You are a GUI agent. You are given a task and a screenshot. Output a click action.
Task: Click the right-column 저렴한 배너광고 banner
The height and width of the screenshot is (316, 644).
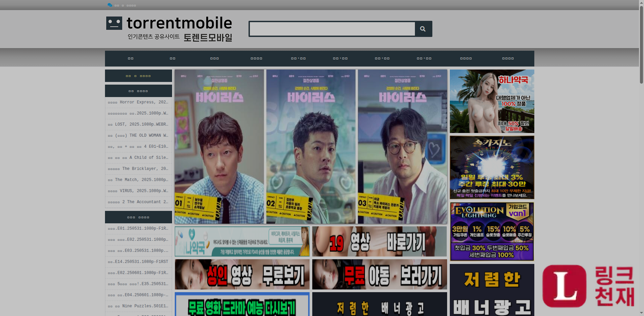point(492,290)
